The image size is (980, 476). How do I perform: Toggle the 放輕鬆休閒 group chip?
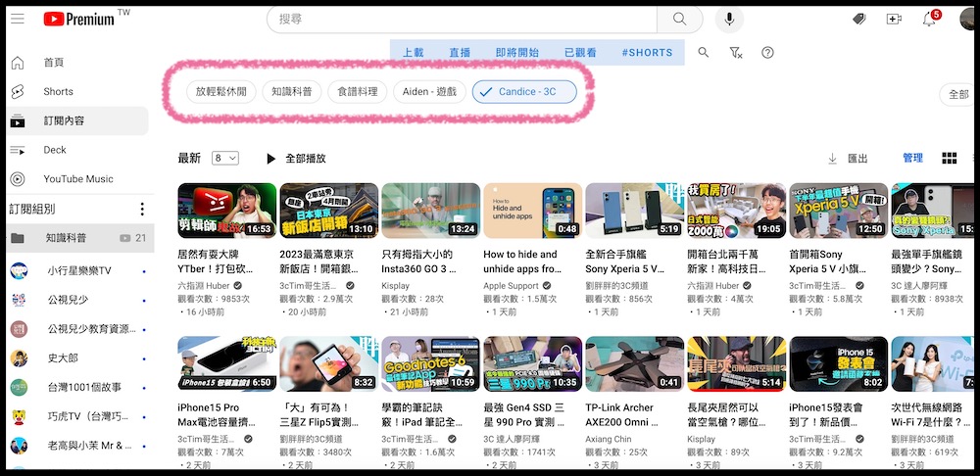click(x=221, y=92)
